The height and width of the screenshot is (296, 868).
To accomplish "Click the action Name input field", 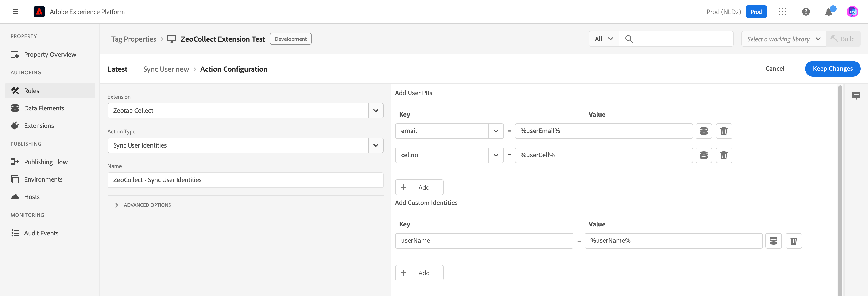I will [x=245, y=180].
